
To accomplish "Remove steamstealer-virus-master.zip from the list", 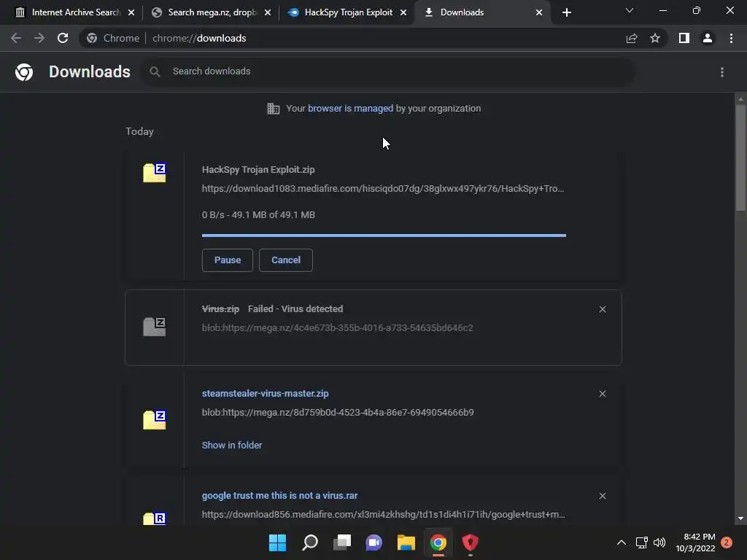I will [x=603, y=394].
